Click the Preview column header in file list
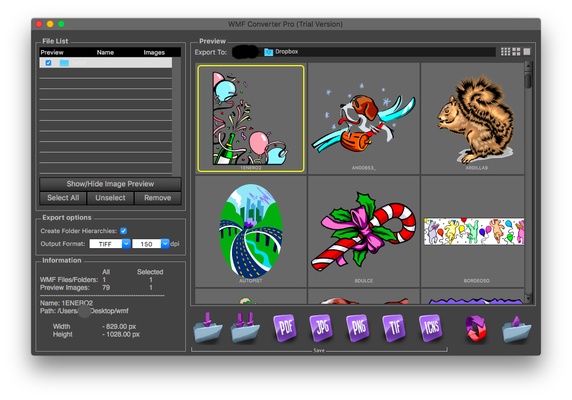The height and width of the screenshot is (400, 572). (52, 52)
